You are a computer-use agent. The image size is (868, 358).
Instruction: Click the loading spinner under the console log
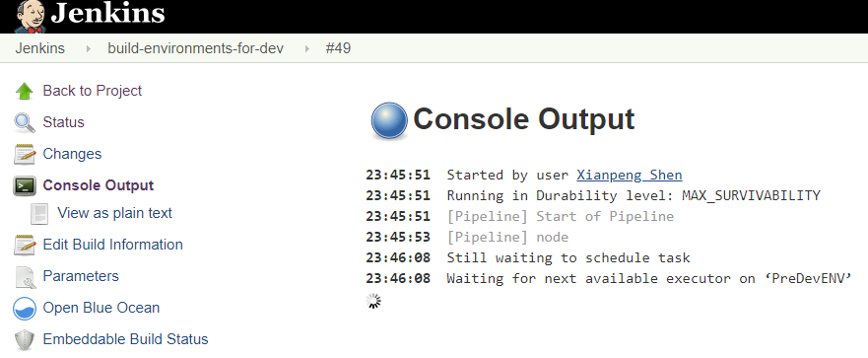373,301
